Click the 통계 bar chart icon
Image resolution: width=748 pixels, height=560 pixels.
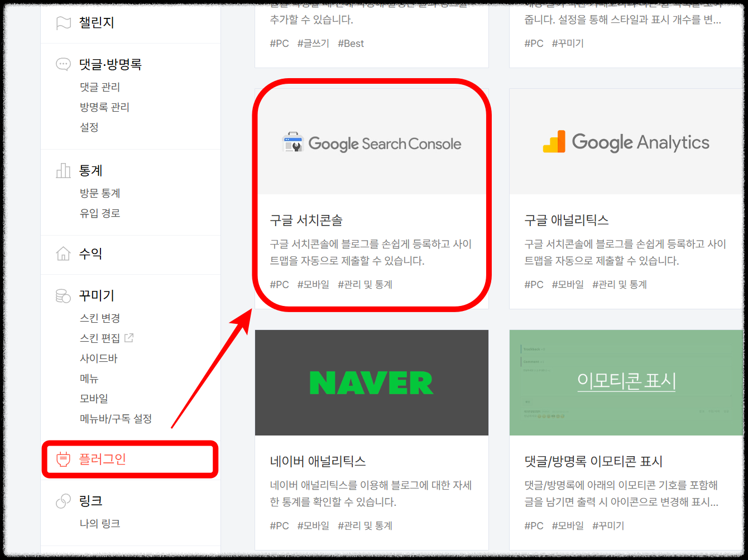(64, 170)
